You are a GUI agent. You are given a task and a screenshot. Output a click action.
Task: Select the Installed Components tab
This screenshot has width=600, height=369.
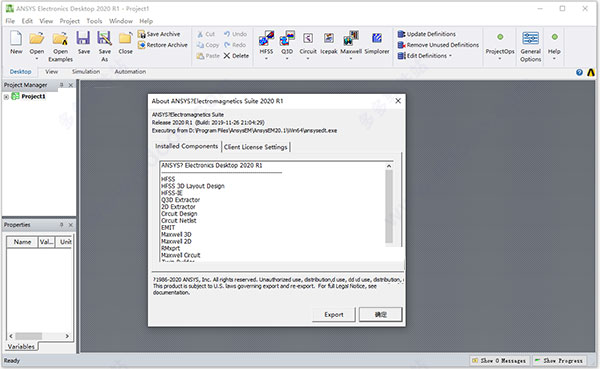[186, 146]
